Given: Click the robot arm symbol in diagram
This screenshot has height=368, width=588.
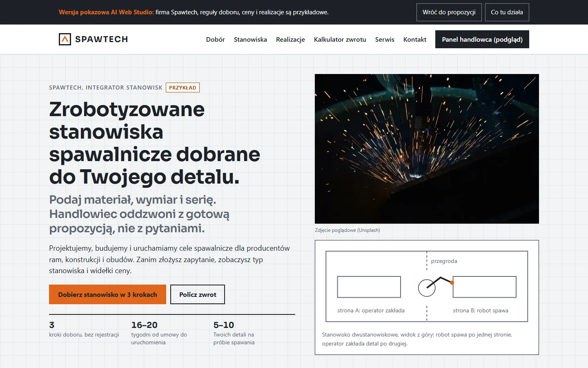Looking at the screenshot, I should point(435,286).
